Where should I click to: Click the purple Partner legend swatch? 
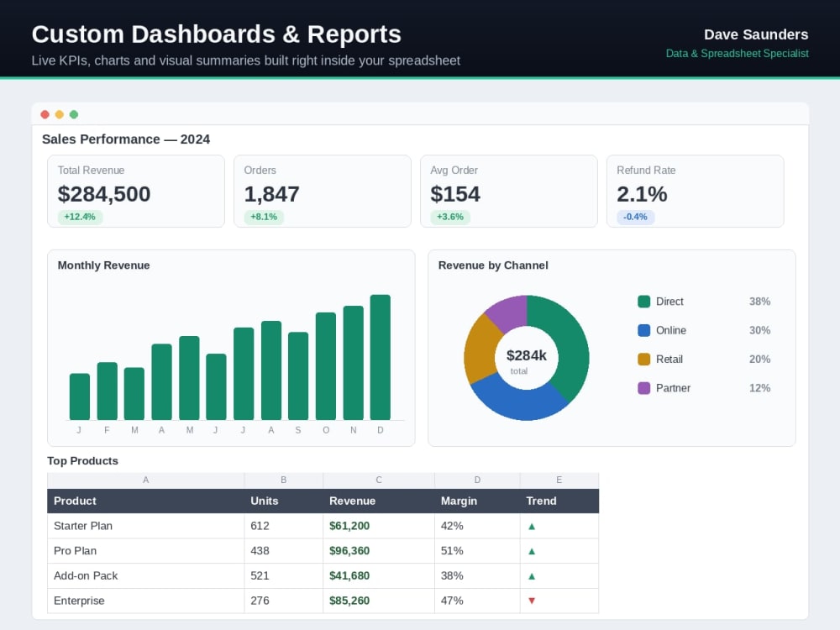[644, 388]
